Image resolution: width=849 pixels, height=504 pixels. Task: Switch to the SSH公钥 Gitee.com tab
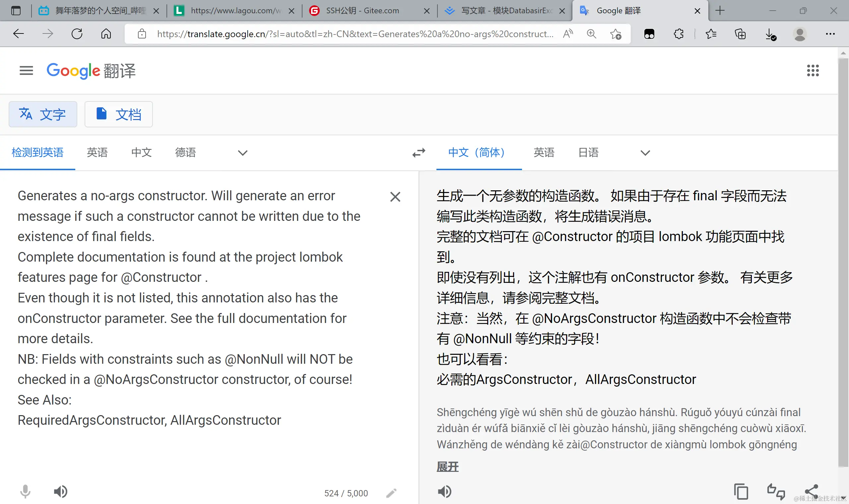click(362, 11)
